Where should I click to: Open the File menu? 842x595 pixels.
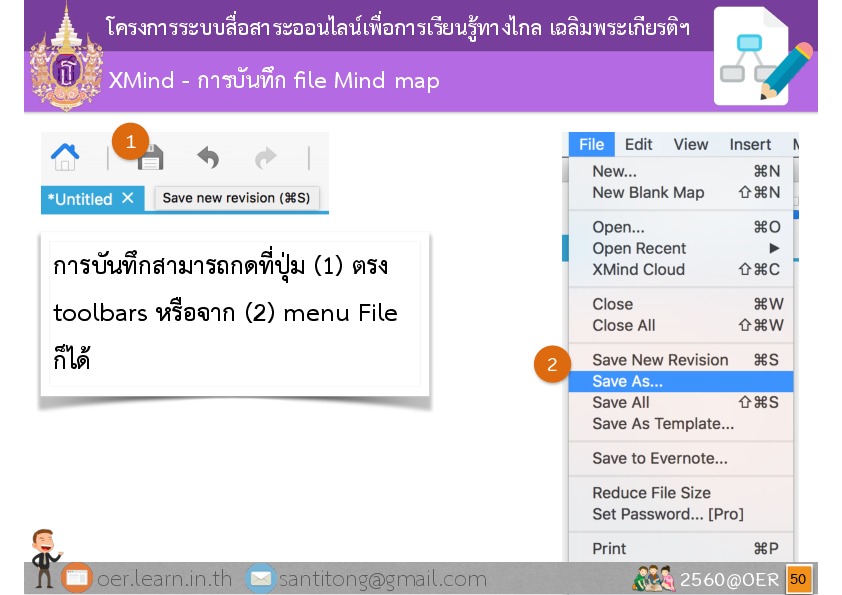tap(591, 144)
